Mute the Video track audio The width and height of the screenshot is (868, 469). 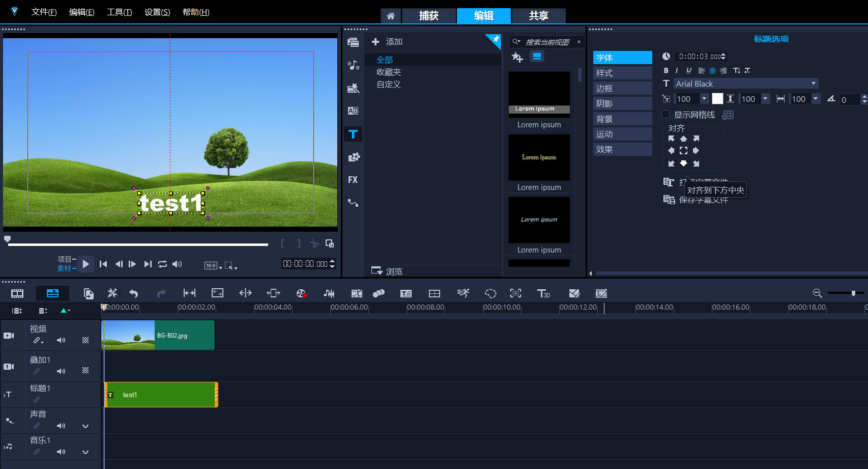tap(61, 340)
